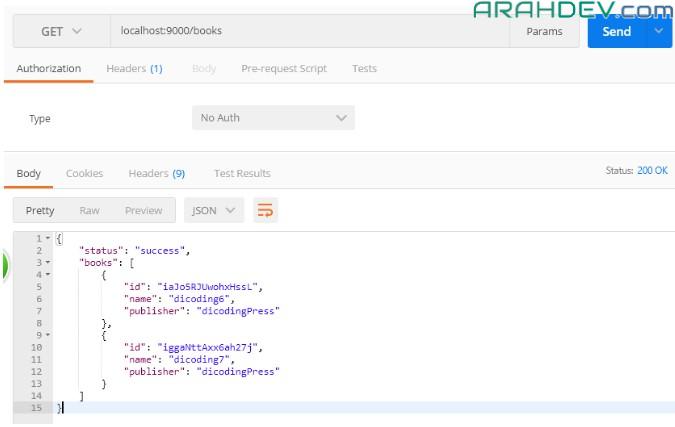
Task: Switch to Preview view mode
Action: 143,210
